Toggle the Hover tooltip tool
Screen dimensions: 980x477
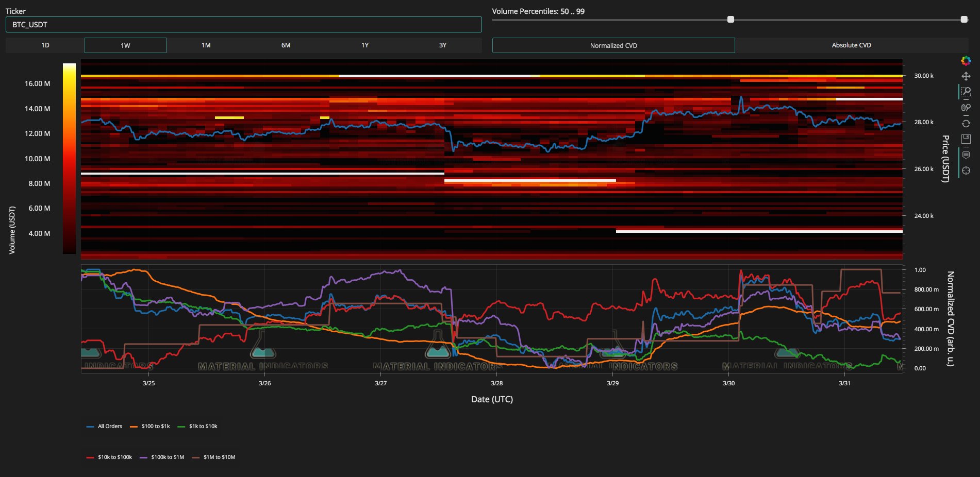966,155
